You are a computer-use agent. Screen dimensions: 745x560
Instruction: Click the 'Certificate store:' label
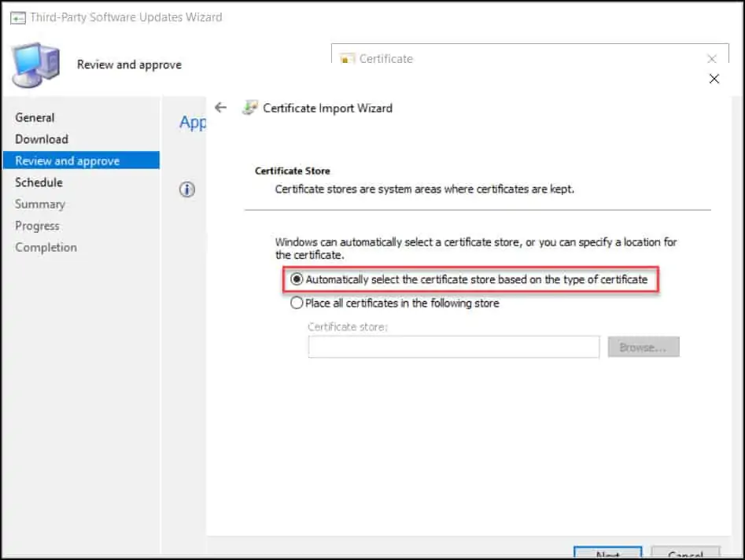point(348,326)
